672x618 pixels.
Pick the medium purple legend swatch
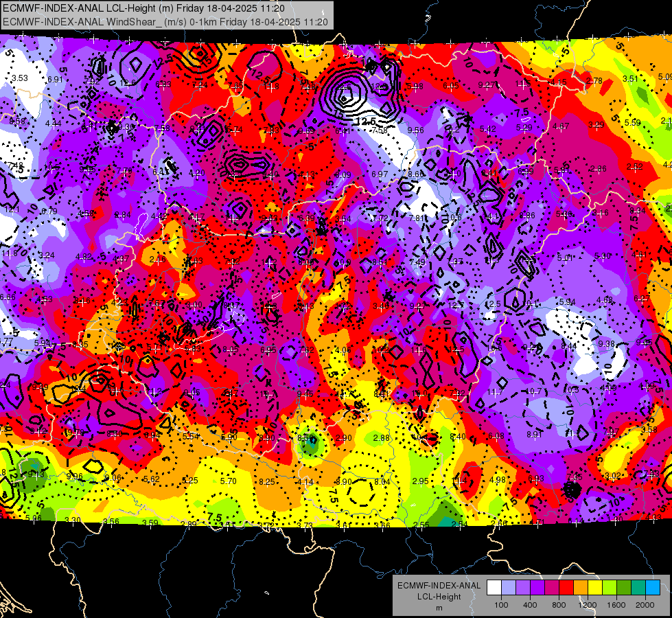click(523, 588)
